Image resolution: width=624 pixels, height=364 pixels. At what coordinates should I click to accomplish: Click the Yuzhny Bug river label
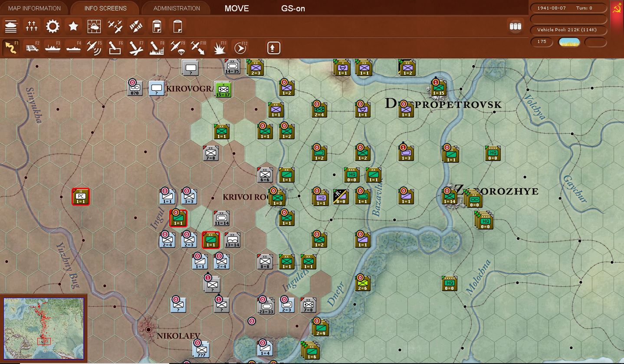point(68,266)
